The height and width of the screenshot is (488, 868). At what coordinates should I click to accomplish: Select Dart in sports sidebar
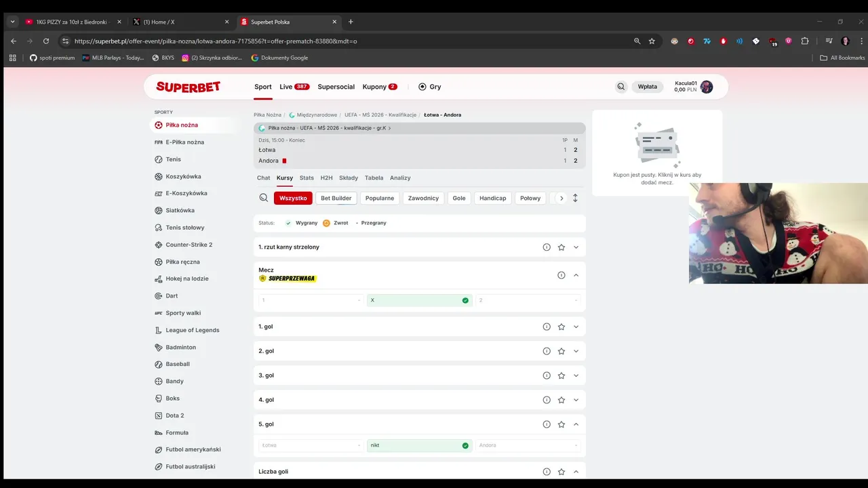point(167,296)
